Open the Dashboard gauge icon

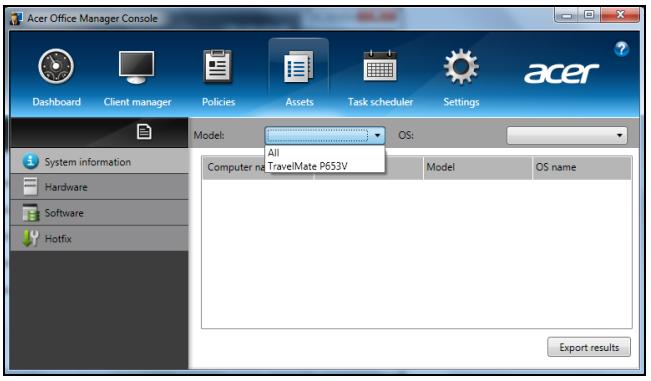[x=56, y=66]
